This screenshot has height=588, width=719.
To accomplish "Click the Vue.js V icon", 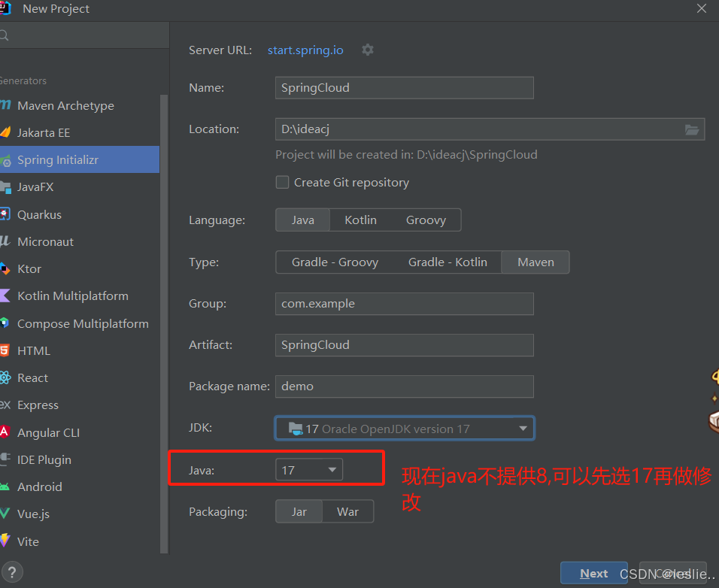I will coord(5,514).
